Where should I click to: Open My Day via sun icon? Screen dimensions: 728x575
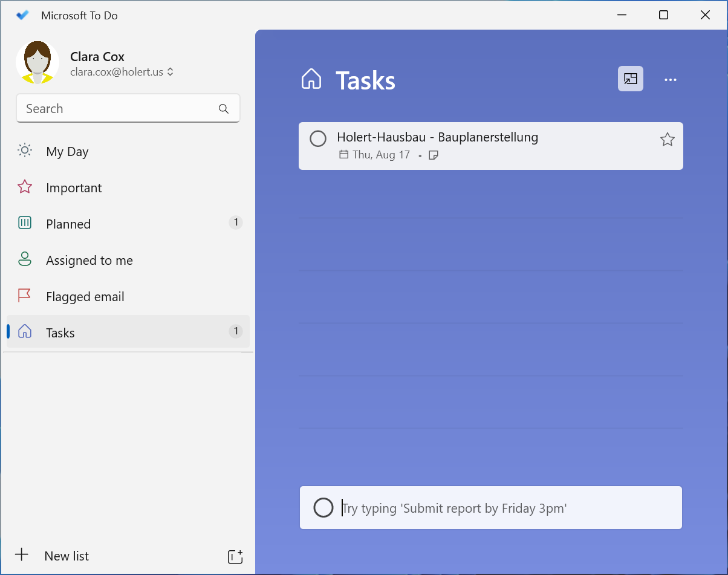pyautogui.click(x=25, y=151)
